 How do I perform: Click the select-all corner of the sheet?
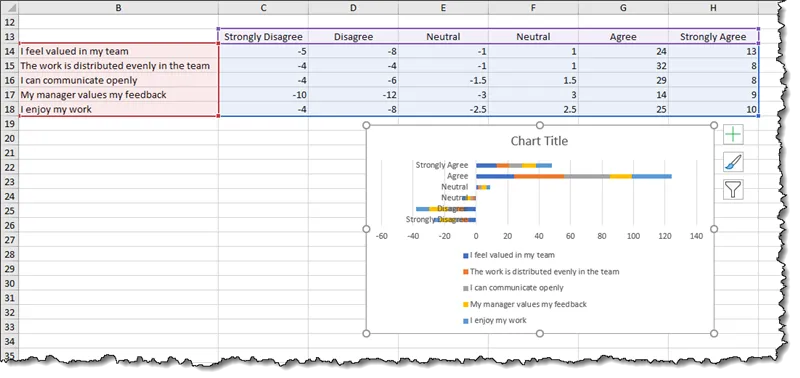coord(10,8)
